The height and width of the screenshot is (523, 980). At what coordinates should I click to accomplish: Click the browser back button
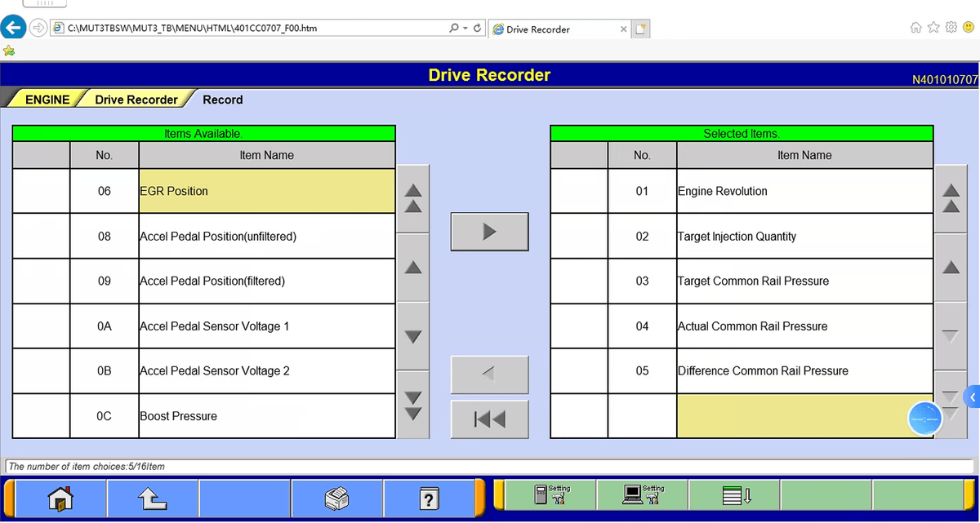[x=13, y=28]
